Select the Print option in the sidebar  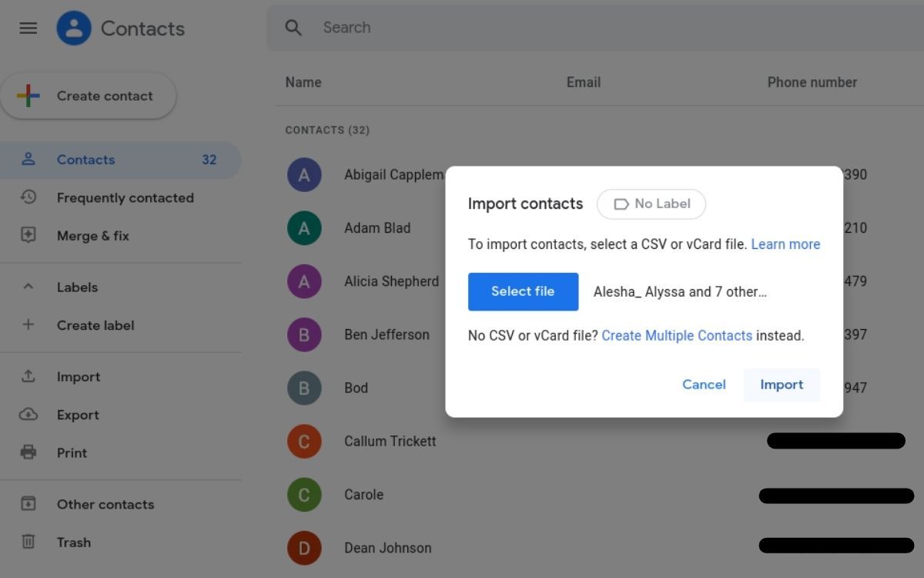[72, 452]
